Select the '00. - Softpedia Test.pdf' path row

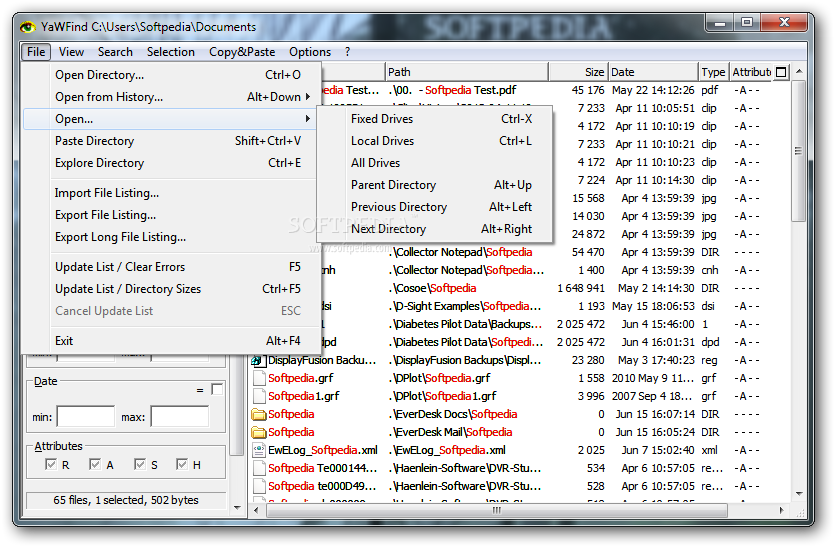[453, 90]
